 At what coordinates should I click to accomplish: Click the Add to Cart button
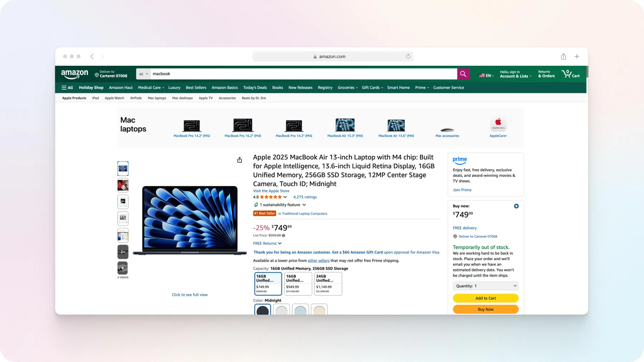click(x=485, y=298)
